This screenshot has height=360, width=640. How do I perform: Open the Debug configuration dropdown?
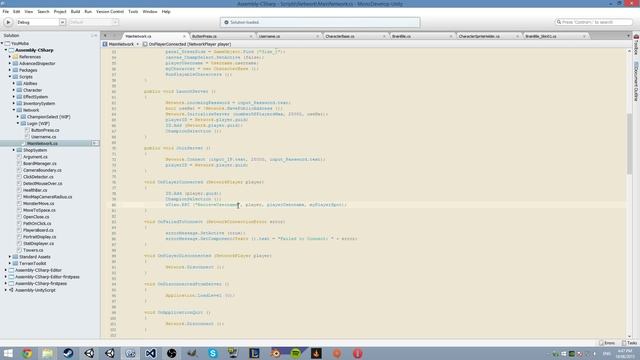(x=40, y=22)
